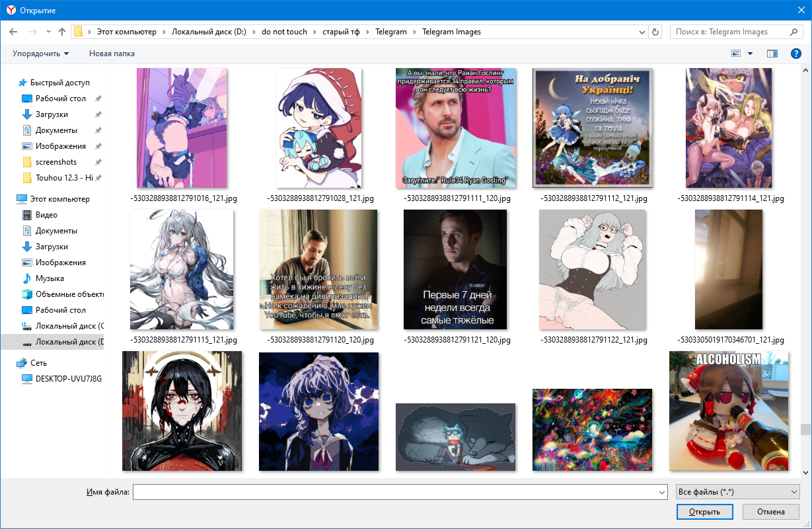Image resolution: width=812 pixels, height=529 pixels.
Task: Open view options dropdown arrow
Action: click(x=750, y=54)
